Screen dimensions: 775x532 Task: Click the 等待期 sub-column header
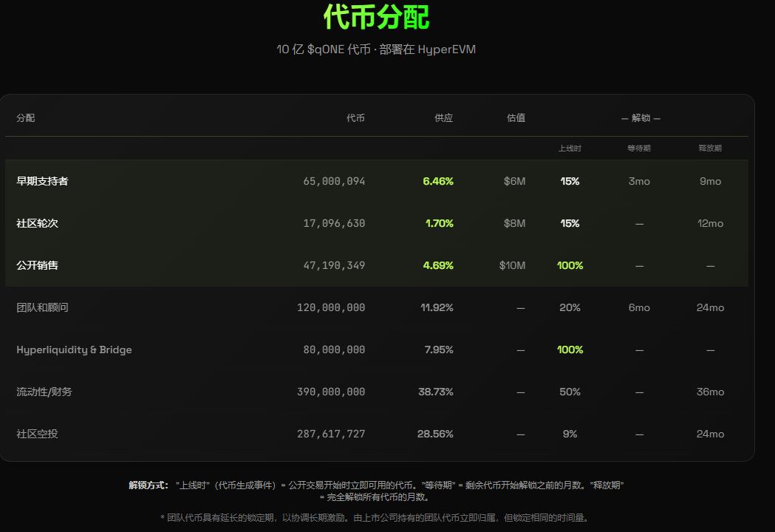(638, 148)
